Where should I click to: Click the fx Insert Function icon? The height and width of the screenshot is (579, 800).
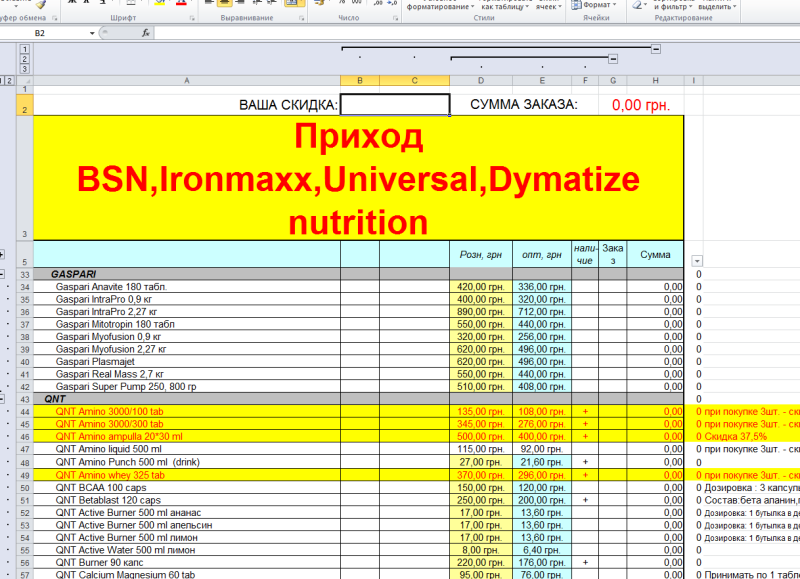tap(145, 33)
